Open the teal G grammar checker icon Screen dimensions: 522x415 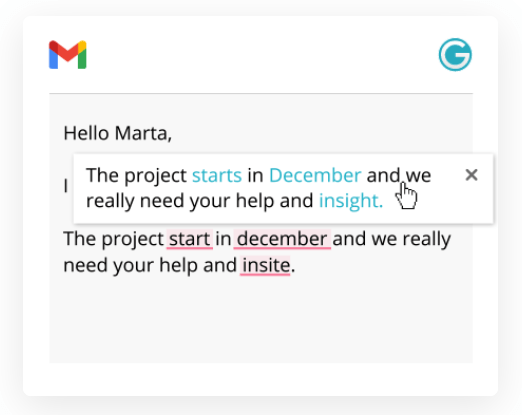[455, 55]
